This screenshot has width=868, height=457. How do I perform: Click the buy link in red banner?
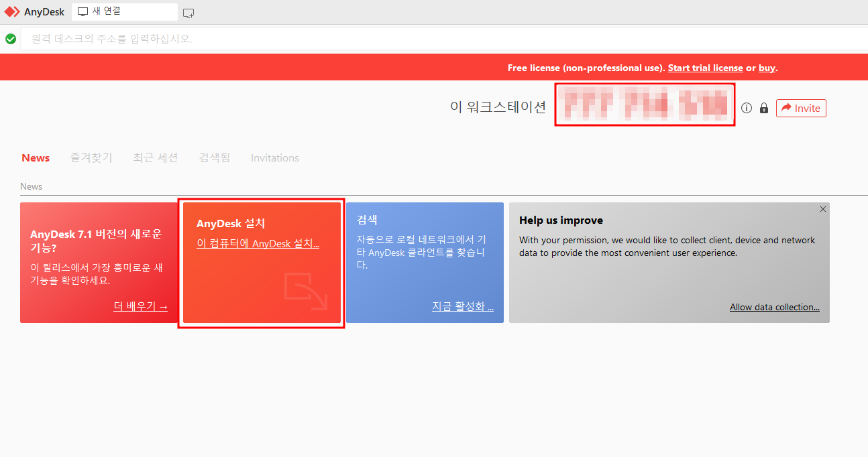[767, 68]
